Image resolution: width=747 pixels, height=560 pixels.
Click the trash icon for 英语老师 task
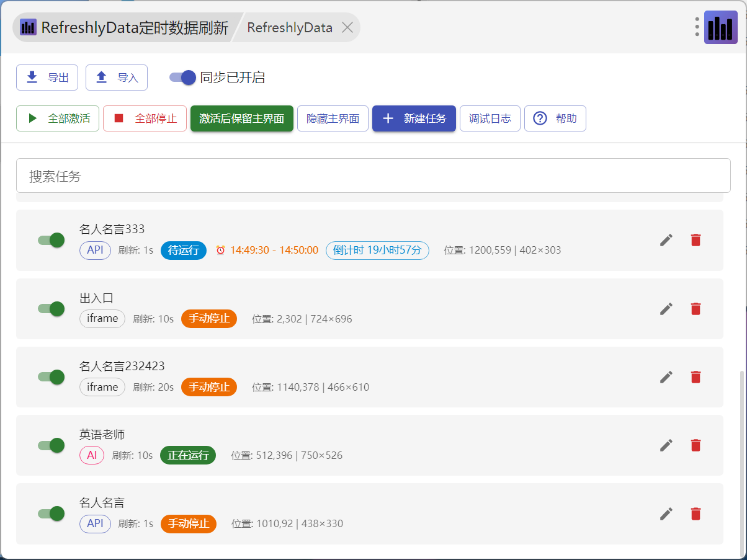(x=696, y=445)
